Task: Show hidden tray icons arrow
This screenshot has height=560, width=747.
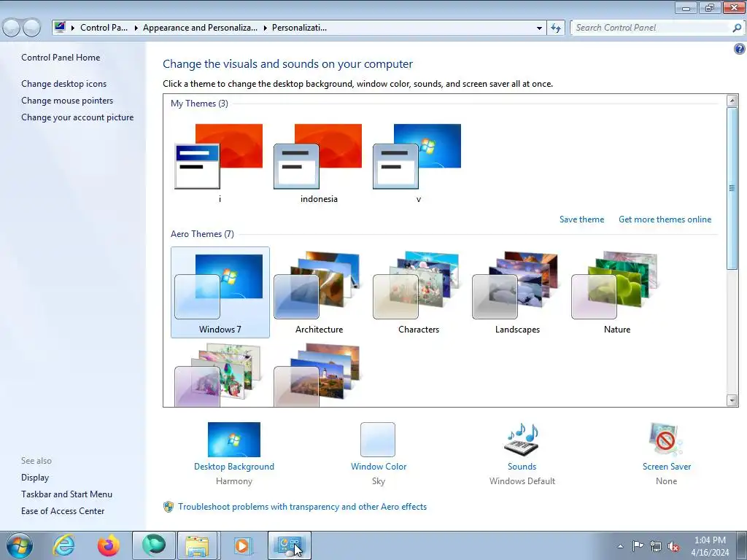Action: coord(620,546)
